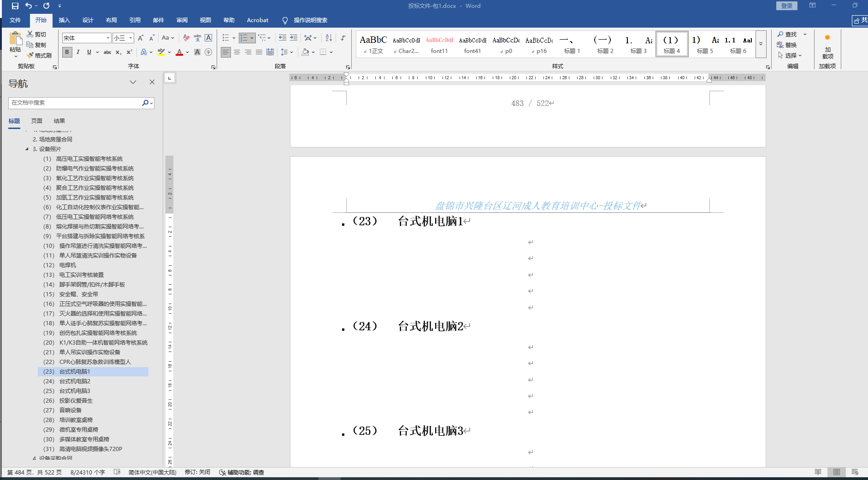Redo the last action
The height and width of the screenshot is (480, 868).
pos(46,6)
